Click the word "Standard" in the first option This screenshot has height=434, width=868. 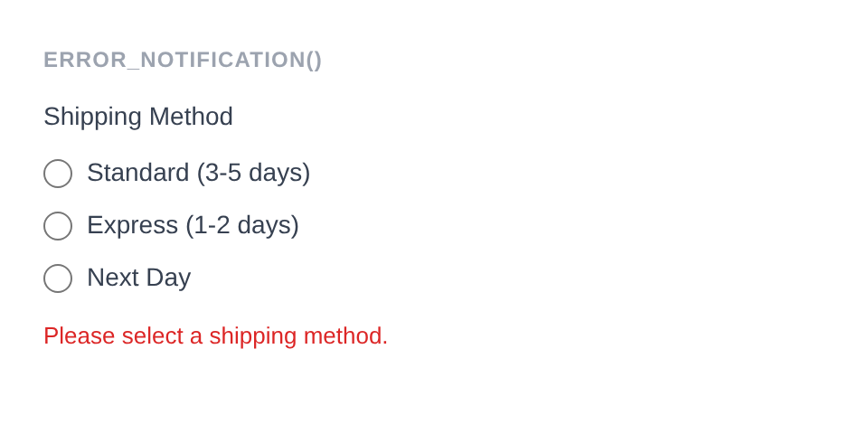pos(137,173)
